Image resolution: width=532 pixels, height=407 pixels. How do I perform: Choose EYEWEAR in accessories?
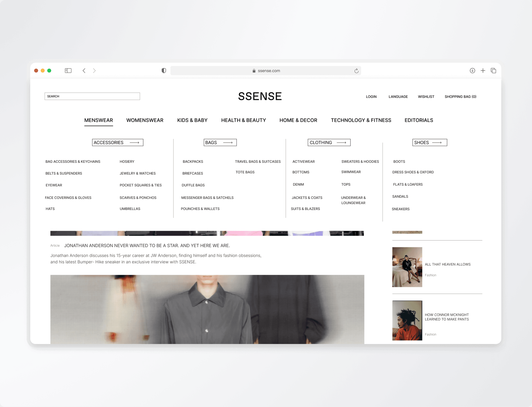pos(54,185)
